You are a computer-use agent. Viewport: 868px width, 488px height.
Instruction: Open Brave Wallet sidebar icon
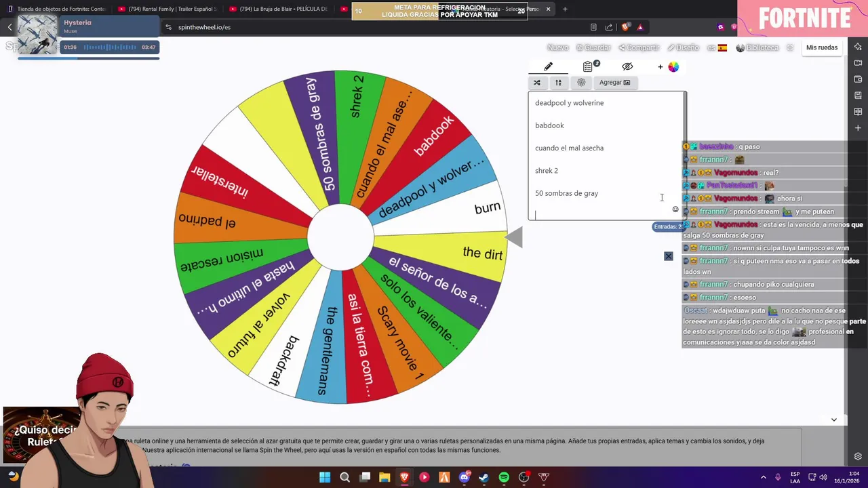pos(858,79)
